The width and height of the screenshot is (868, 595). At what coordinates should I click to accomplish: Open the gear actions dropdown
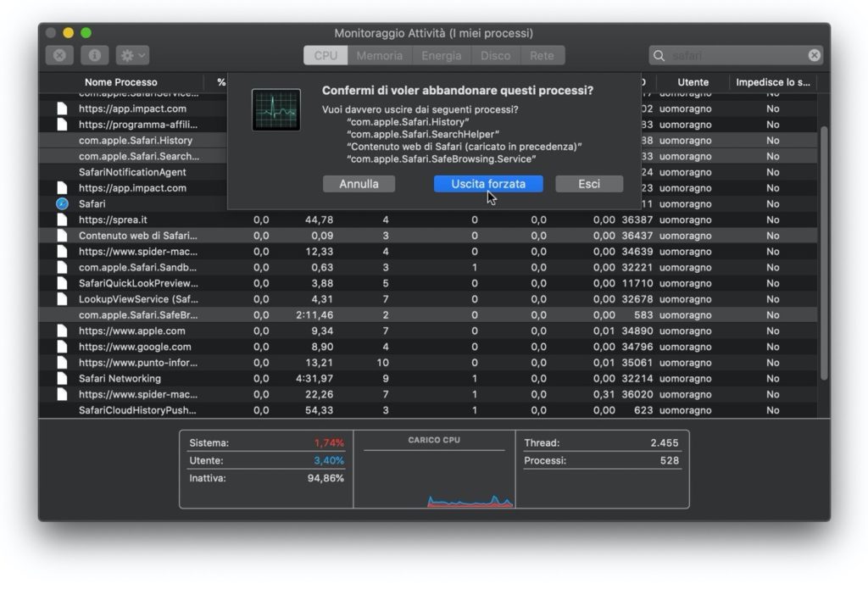tap(132, 55)
